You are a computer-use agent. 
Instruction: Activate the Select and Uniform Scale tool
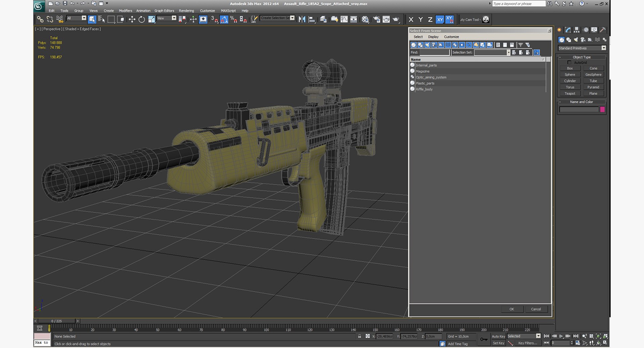(x=151, y=19)
